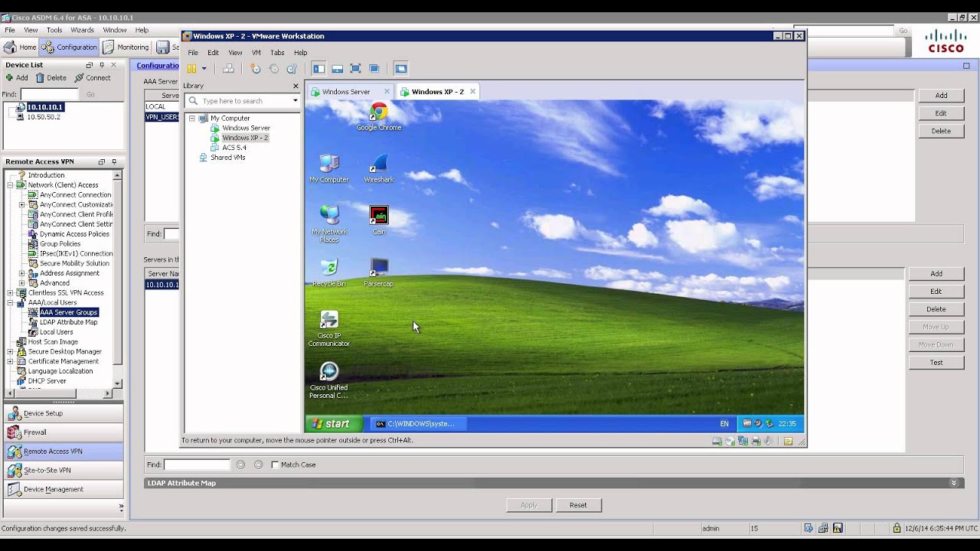
Task: Click Test button in ASDM servers panel
Action: pyautogui.click(x=936, y=363)
